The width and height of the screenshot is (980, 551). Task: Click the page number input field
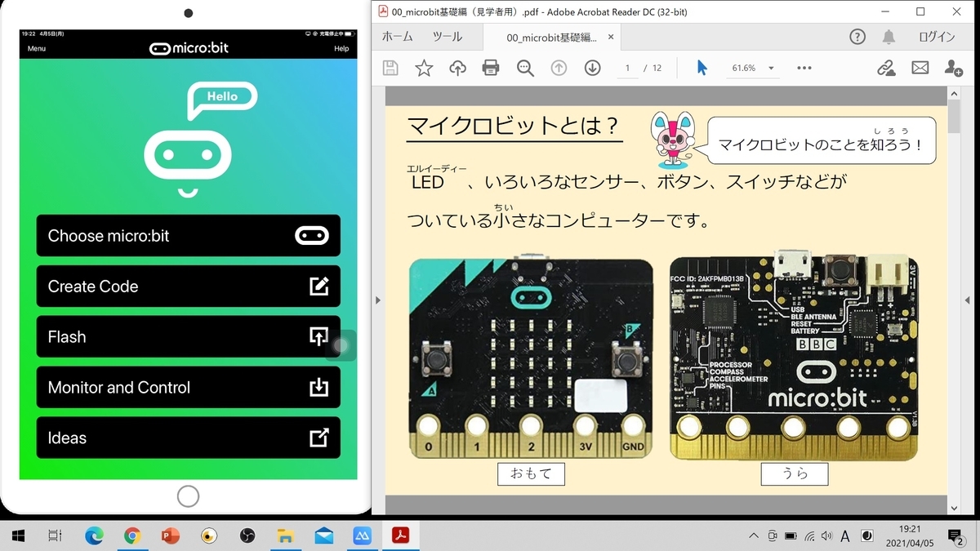626,68
